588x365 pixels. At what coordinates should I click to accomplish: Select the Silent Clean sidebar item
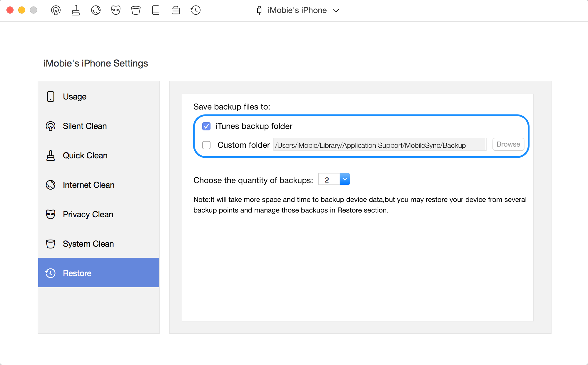(x=99, y=126)
